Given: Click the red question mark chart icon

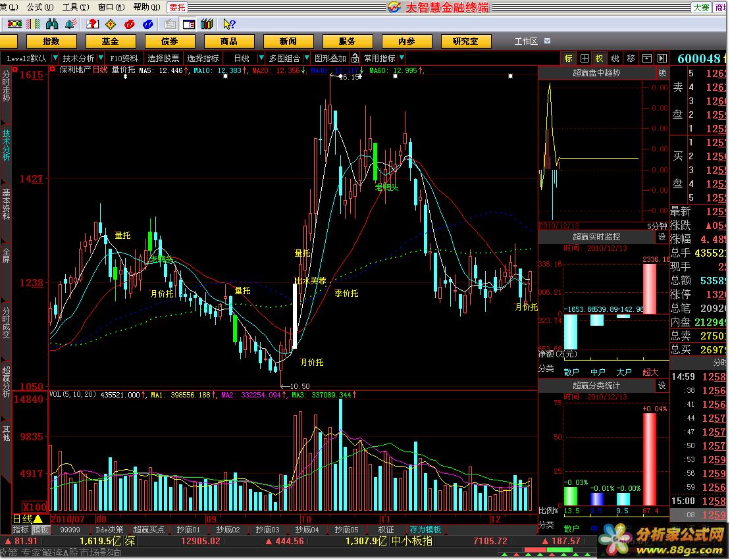Looking at the screenshot, I should 93,24.
